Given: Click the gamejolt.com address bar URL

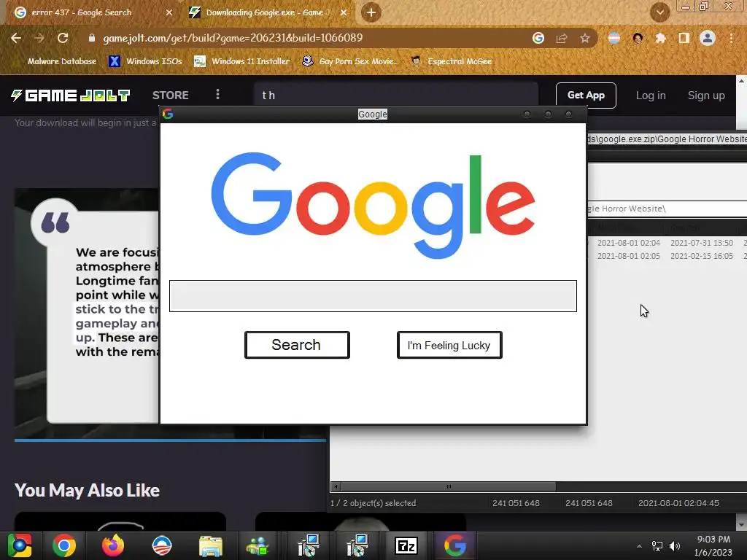Looking at the screenshot, I should coord(233,38).
